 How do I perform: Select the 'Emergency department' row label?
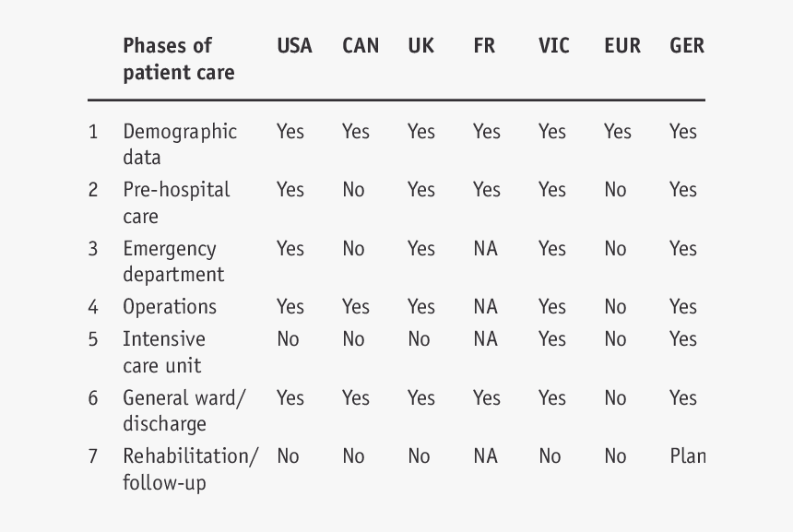(x=173, y=261)
